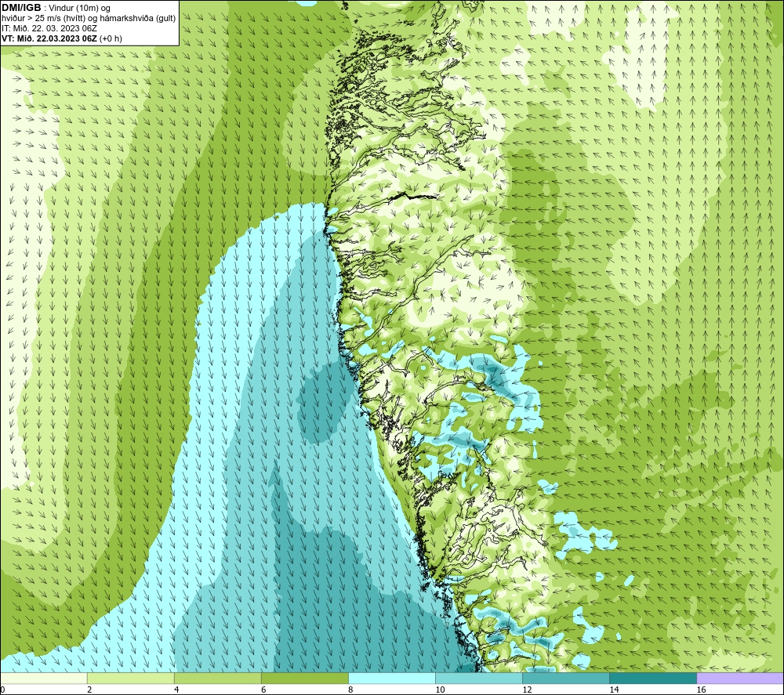Click the legend value '16'
Image resolution: width=784 pixels, height=695 pixels.
(x=701, y=690)
